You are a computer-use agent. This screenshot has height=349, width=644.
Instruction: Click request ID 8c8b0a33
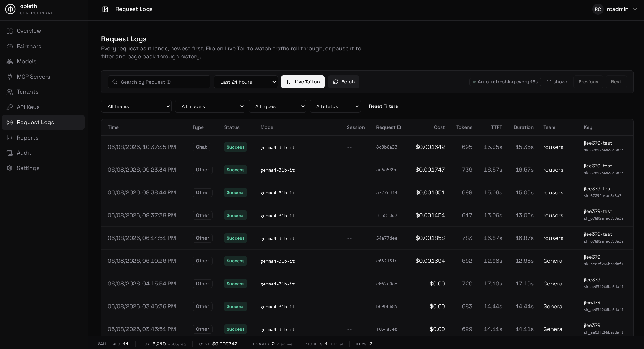[x=387, y=147]
